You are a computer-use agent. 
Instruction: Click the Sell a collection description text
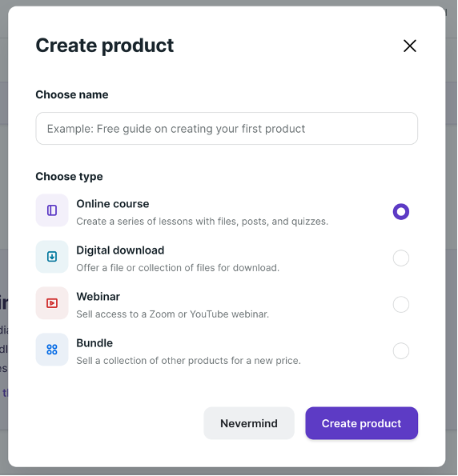pyautogui.click(x=188, y=361)
